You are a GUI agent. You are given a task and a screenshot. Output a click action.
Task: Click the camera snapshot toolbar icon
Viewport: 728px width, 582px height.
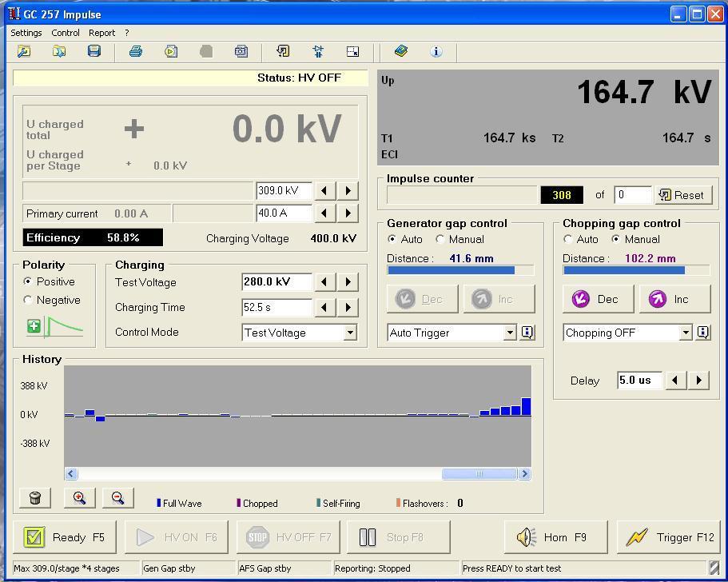coord(241,51)
